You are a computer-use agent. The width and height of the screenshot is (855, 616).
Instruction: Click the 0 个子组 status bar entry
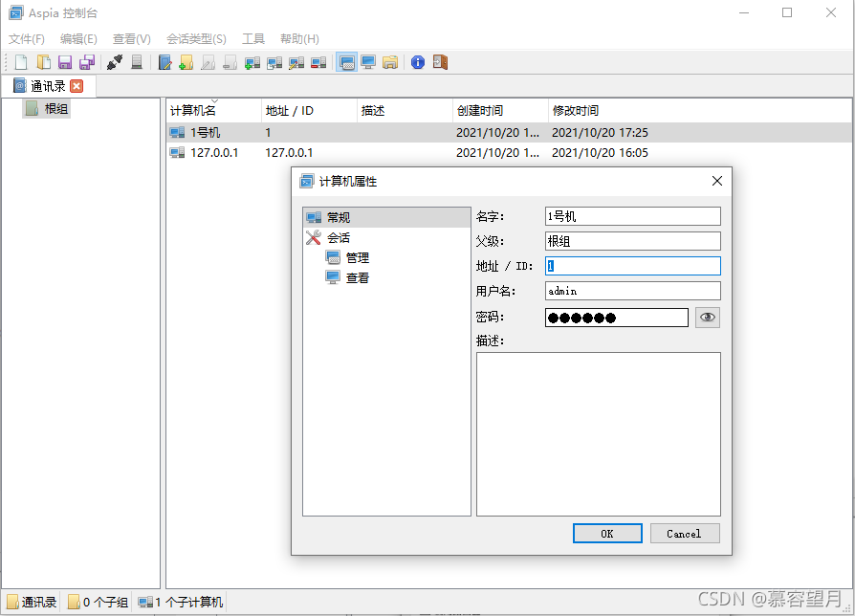99,602
